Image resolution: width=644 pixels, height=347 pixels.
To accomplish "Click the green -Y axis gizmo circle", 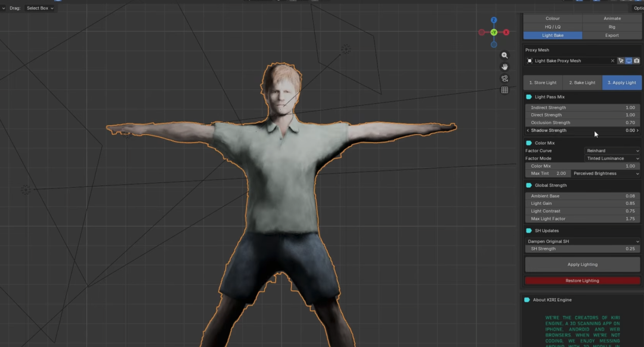I will point(494,32).
